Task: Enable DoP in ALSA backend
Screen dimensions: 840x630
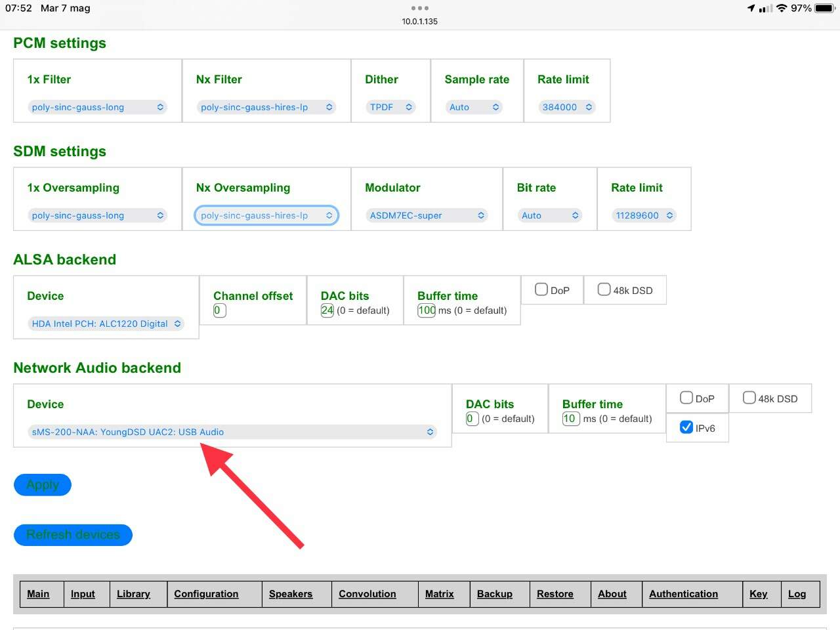Action: 541,289
